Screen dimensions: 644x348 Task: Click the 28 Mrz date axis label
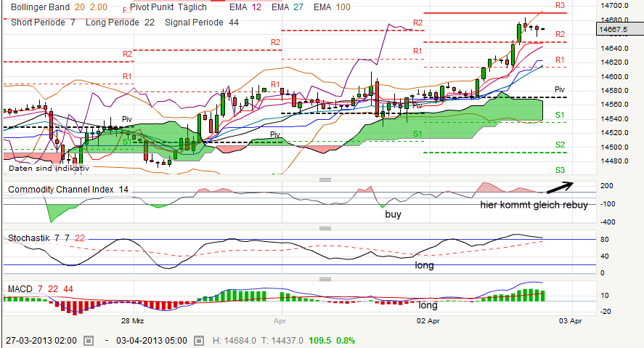point(132,320)
